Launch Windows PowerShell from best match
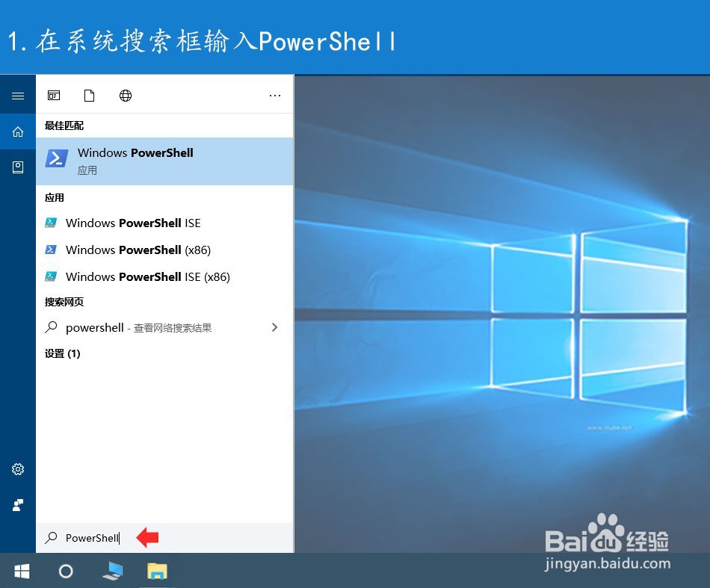710x588 pixels. pyautogui.click(x=135, y=161)
